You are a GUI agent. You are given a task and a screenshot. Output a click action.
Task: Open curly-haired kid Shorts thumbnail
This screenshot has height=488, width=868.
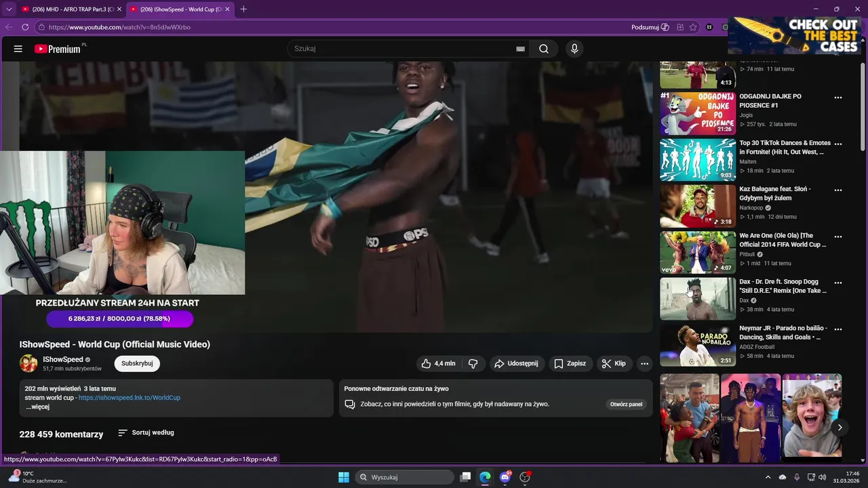[812, 415]
